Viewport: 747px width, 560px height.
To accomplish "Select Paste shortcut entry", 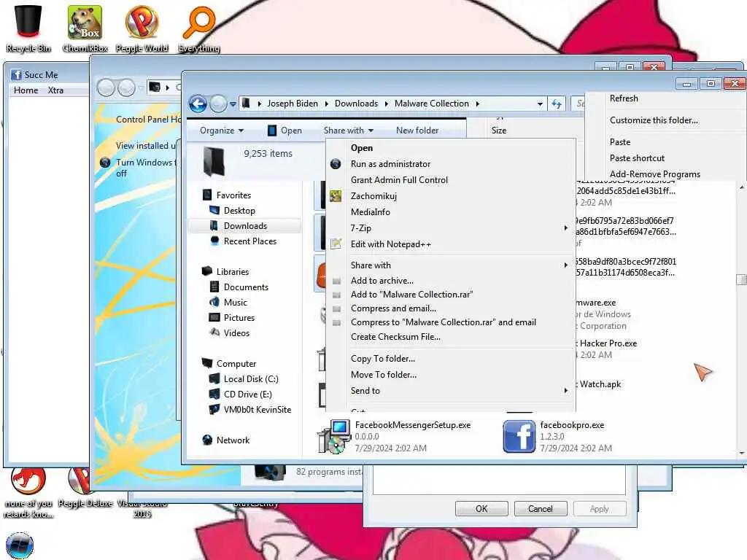I will (637, 158).
